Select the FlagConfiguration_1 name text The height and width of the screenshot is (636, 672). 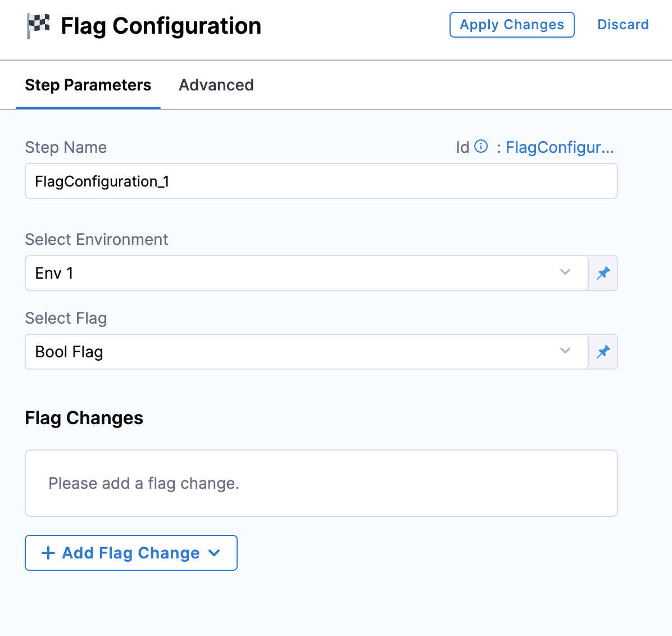coord(102,181)
